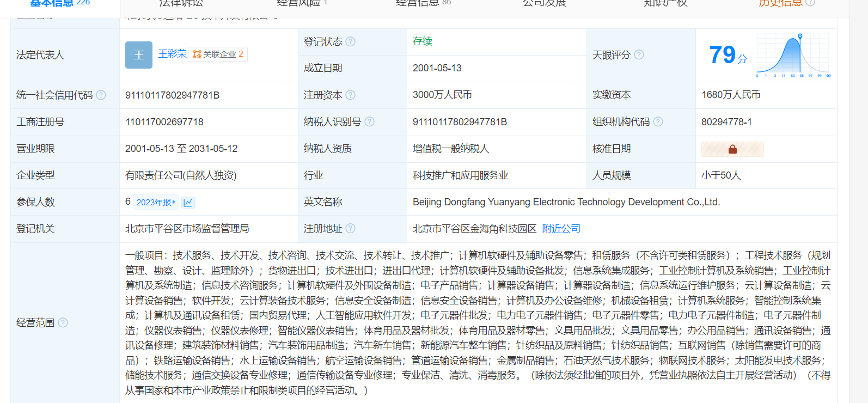The width and height of the screenshot is (868, 403).
Task: Click the 人员规模 field label
Action: click(612, 175)
